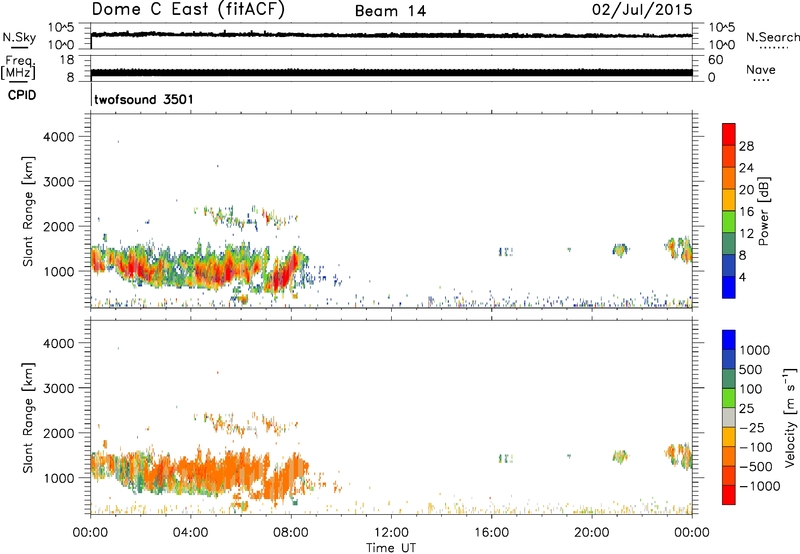Pick the light green Power colorbar segment near 12

click(729, 221)
